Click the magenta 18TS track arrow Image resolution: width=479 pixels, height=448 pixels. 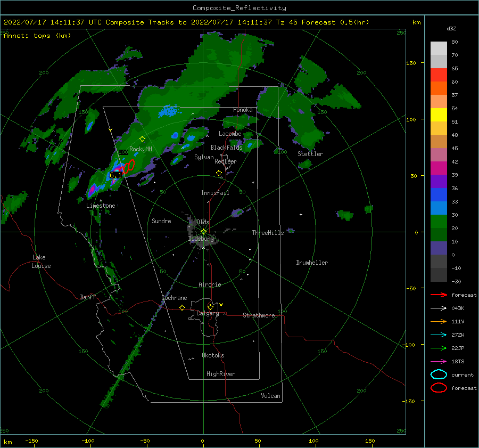(x=439, y=362)
